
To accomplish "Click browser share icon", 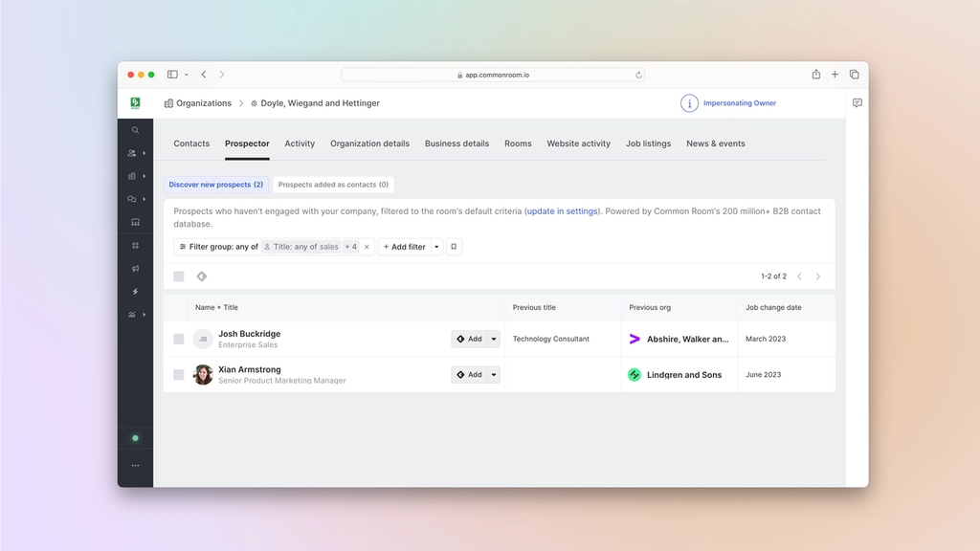I will (x=815, y=75).
